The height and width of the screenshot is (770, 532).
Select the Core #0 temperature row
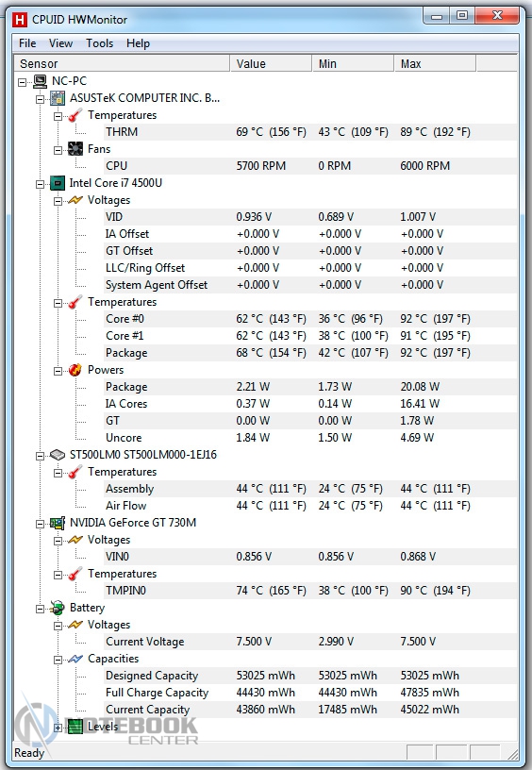click(310, 319)
